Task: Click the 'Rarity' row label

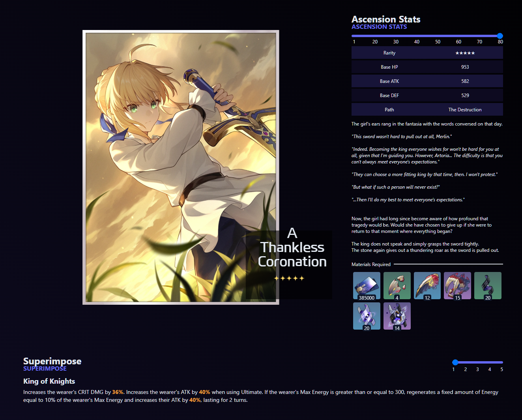Action: coord(389,53)
